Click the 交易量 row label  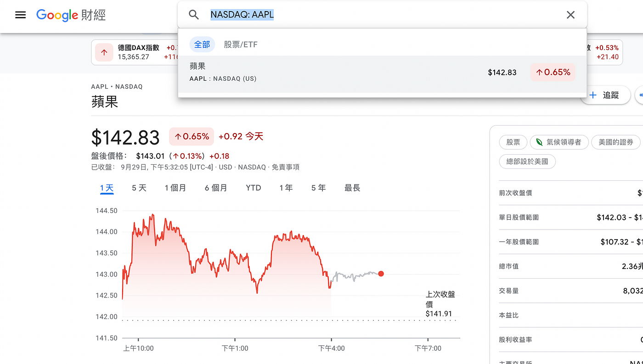509,291
